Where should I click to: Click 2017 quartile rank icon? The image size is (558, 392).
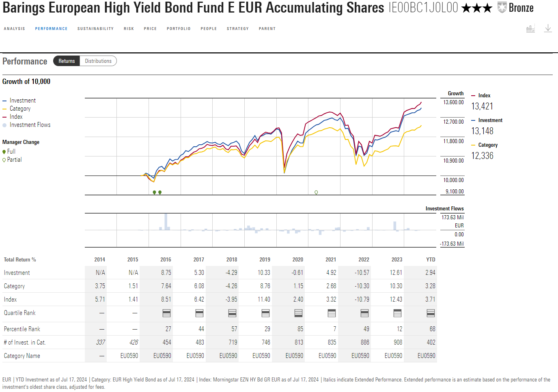coord(199,313)
